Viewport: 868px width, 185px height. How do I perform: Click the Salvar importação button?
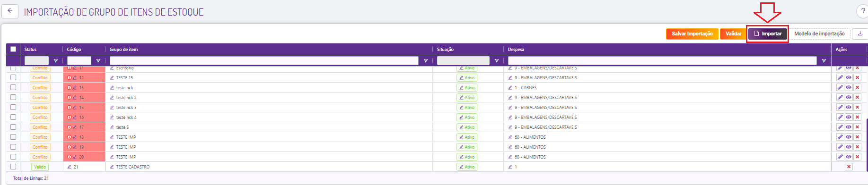tap(692, 34)
